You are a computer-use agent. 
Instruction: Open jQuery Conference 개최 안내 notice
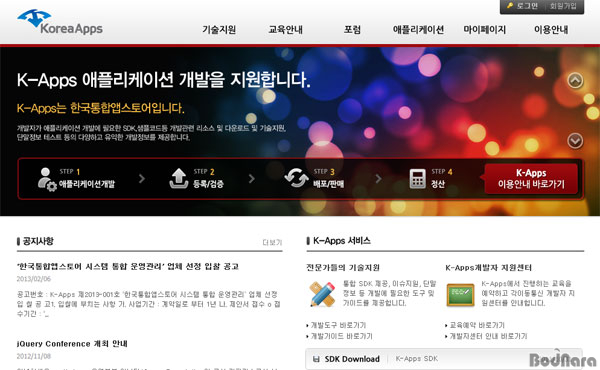(x=72, y=344)
